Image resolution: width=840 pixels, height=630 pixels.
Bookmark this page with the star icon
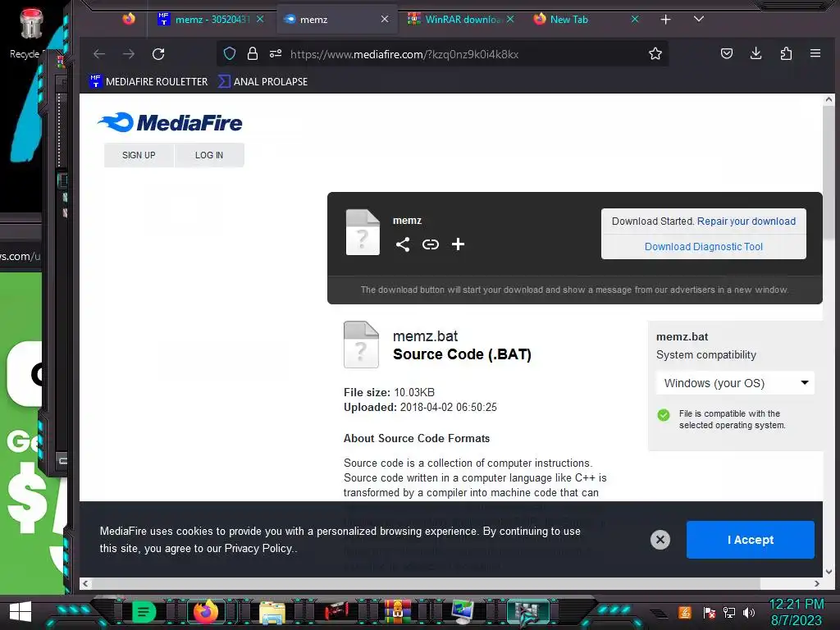click(x=655, y=53)
